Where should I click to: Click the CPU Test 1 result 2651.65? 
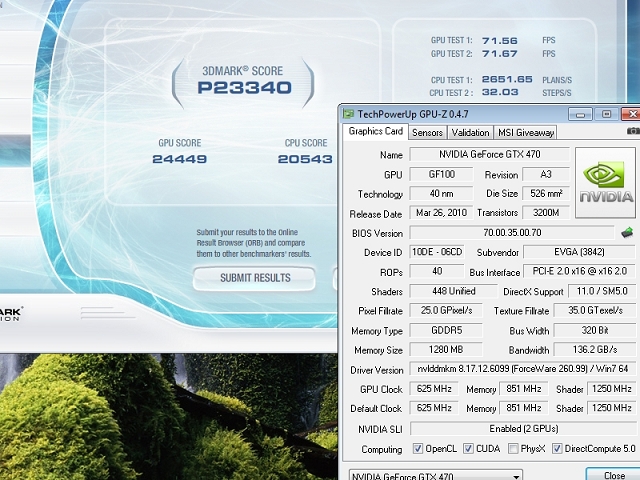point(507,79)
